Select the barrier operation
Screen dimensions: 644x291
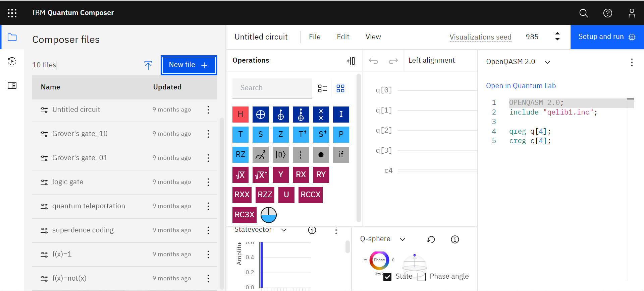click(301, 155)
